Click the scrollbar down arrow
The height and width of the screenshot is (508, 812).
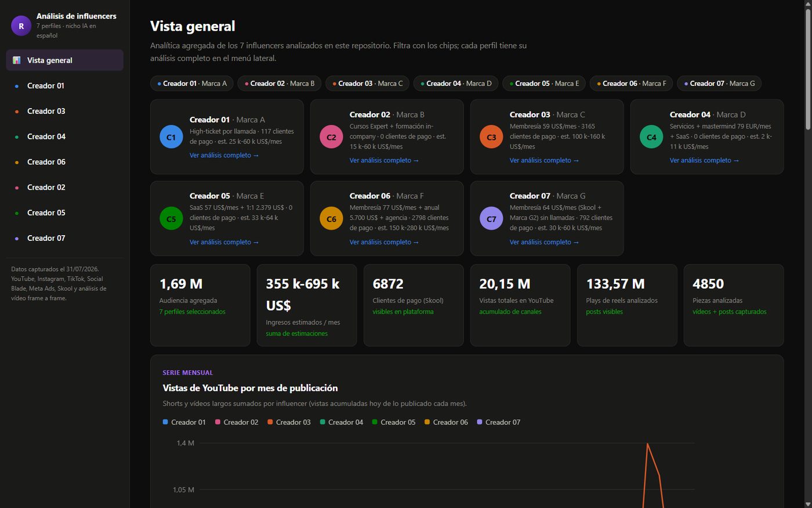pyautogui.click(x=808, y=504)
